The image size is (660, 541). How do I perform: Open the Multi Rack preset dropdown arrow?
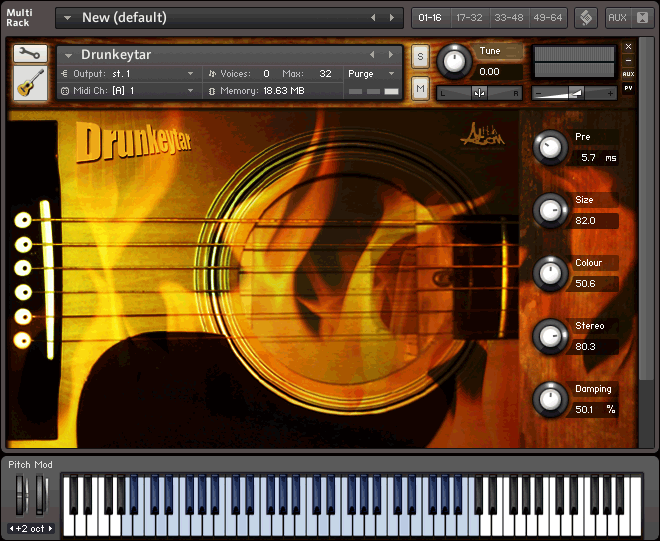(67, 18)
